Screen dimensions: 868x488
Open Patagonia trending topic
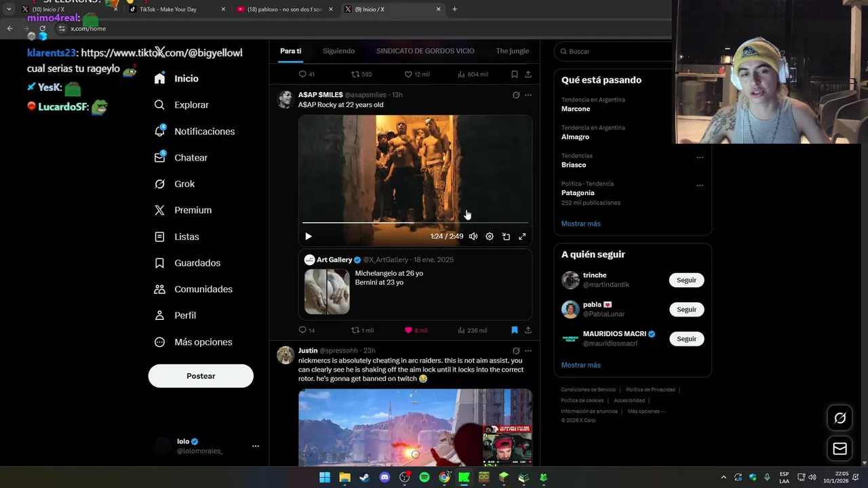click(578, 193)
